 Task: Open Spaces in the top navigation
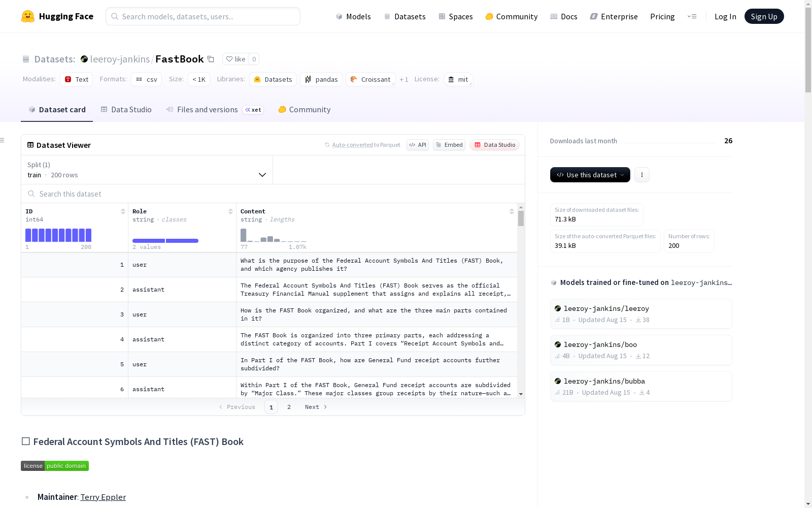tap(456, 16)
